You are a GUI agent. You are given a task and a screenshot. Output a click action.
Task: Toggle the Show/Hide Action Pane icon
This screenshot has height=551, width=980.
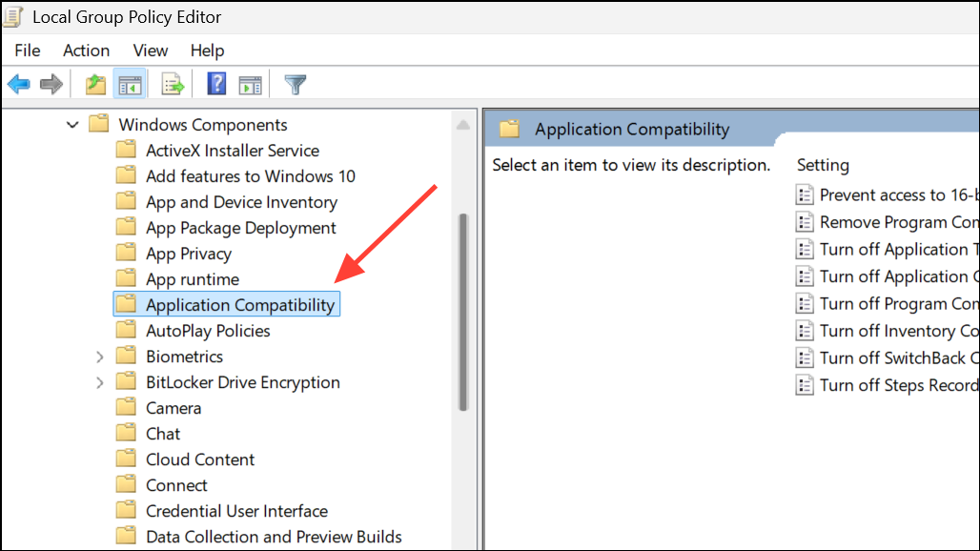(x=250, y=84)
